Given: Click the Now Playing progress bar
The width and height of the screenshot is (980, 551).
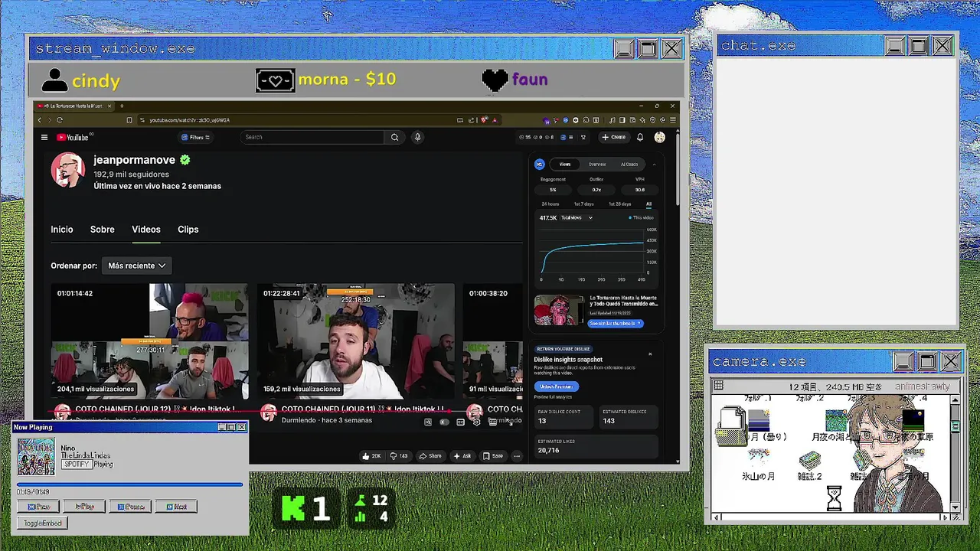Looking at the screenshot, I should tap(129, 484).
